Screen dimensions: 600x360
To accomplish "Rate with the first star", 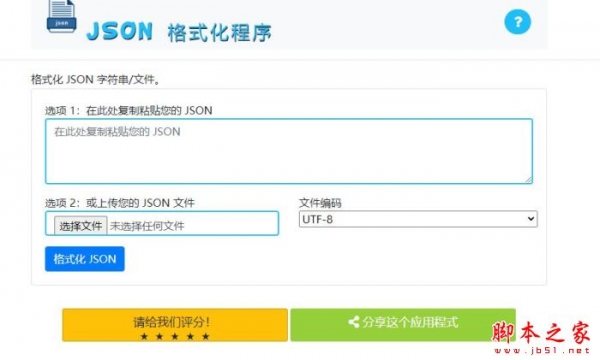I will click(144, 336).
